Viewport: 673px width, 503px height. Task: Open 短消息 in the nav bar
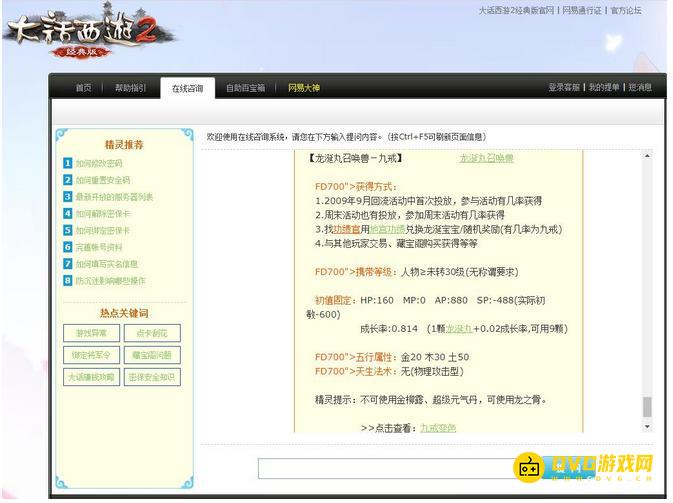(640, 87)
